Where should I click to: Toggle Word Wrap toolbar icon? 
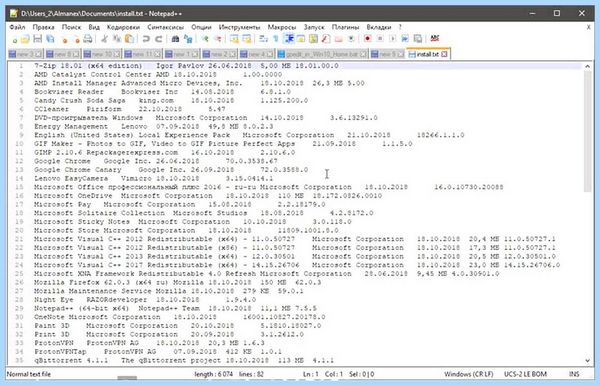click(x=263, y=39)
